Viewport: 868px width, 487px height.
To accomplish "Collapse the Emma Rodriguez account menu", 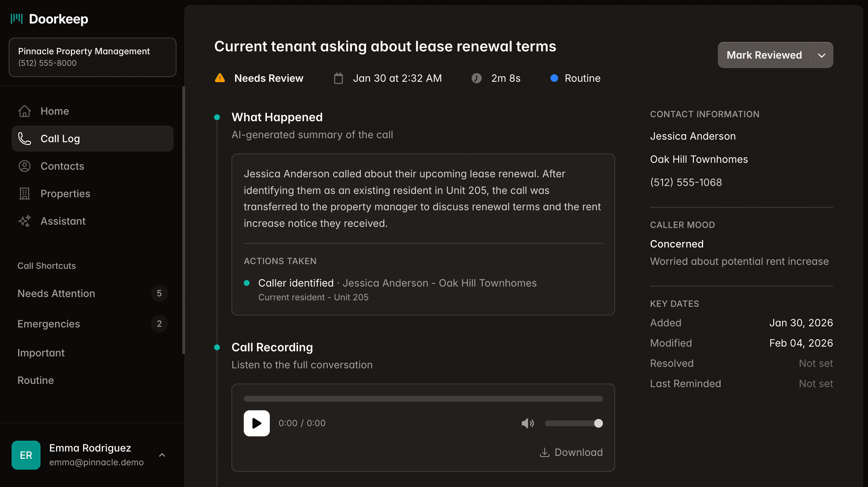I will (x=162, y=455).
